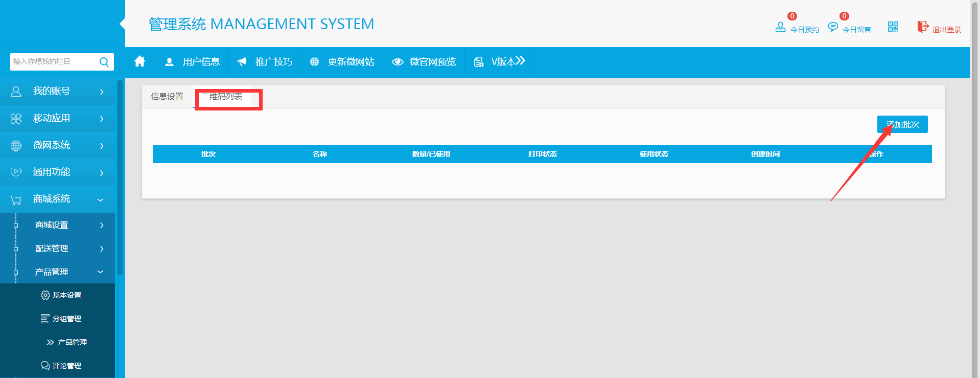
Task: Click the 今日留言 chat bubble icon
Action: pos(833,27)
